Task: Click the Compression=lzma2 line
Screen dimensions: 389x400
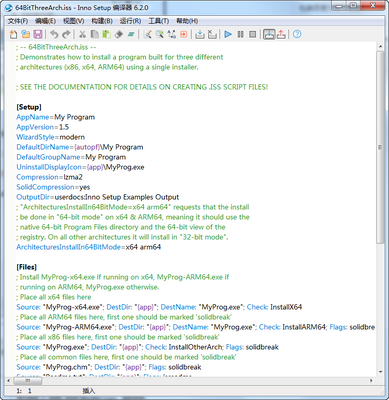Action: [49, 177]
